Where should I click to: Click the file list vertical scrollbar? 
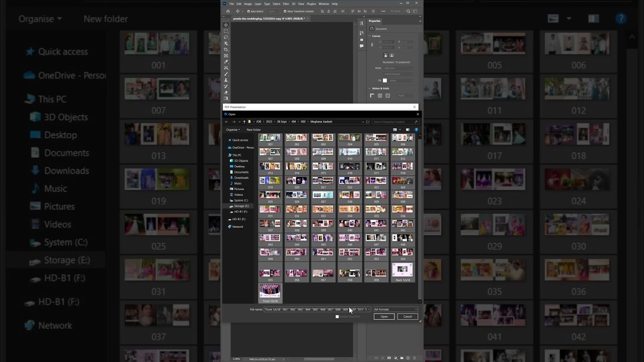pyautogui.click(x=420, y=219)
